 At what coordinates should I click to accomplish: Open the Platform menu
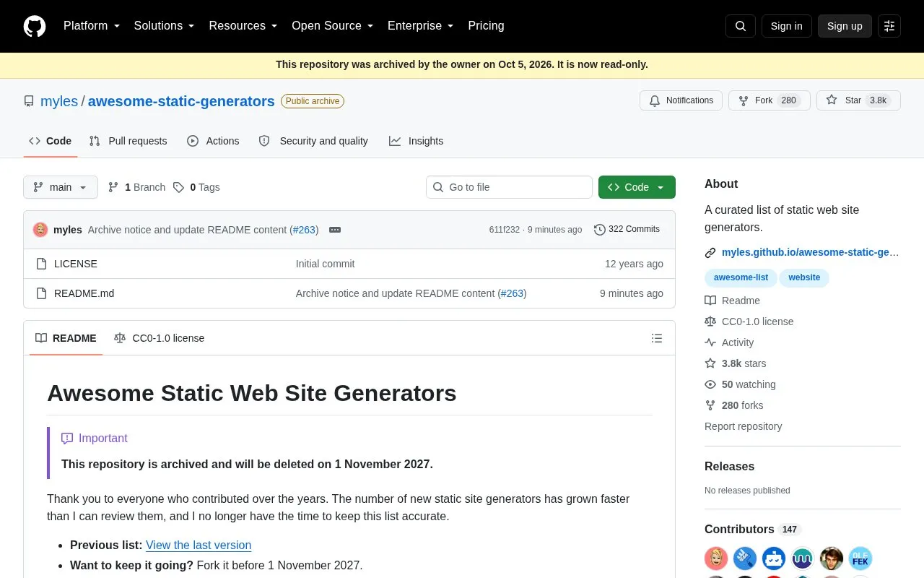click(x=92, y=26)
